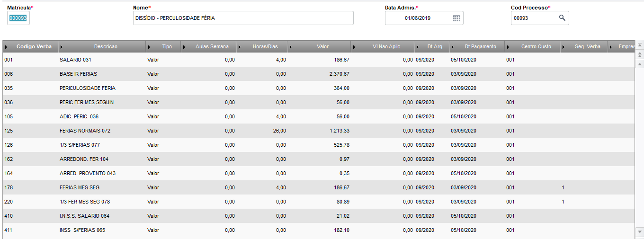Click the arrow beside Aulas Semana header
This screenshot has width=644, height=239.
[185, 47]
